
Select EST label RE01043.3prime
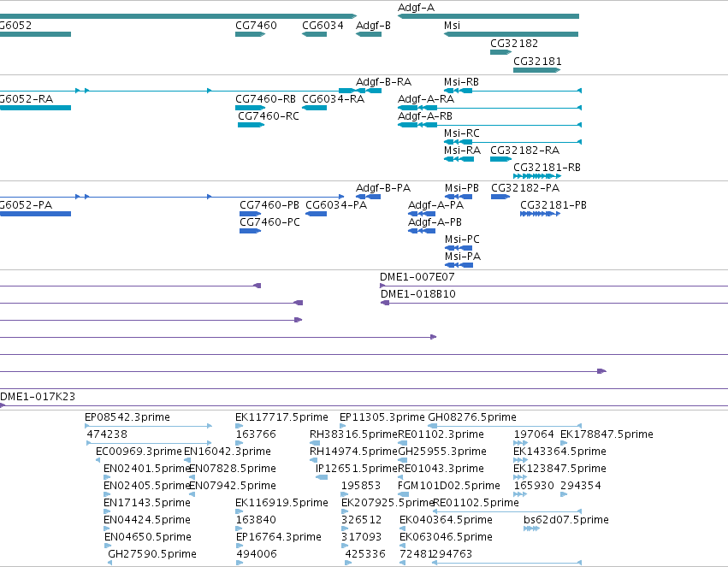[x=441, y=470]
